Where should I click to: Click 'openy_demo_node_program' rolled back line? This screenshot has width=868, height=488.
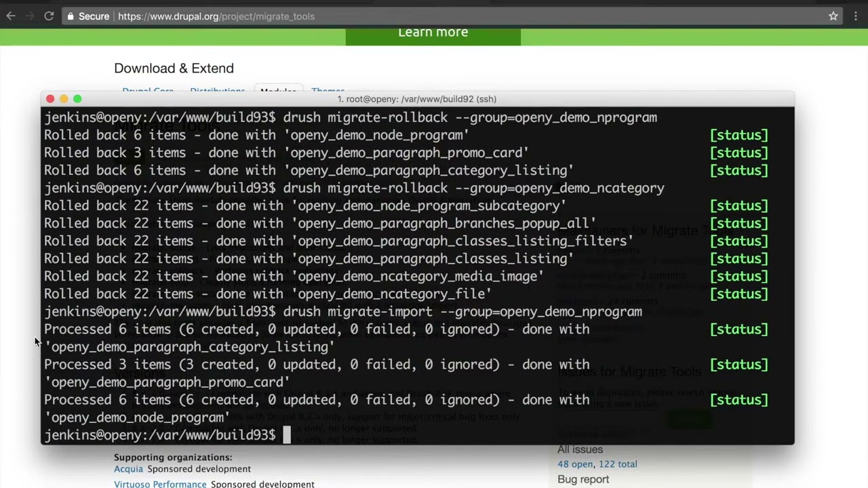[x=257, y=135]
